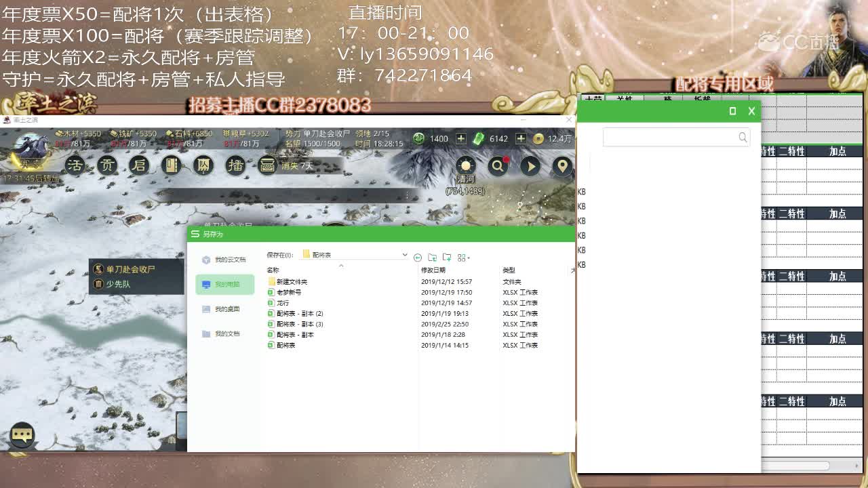Image resolution: width=868 pixels, height=488 pixels.
Task: Open view mode dropdown in Save As
Action: click(x=464, y=258)
